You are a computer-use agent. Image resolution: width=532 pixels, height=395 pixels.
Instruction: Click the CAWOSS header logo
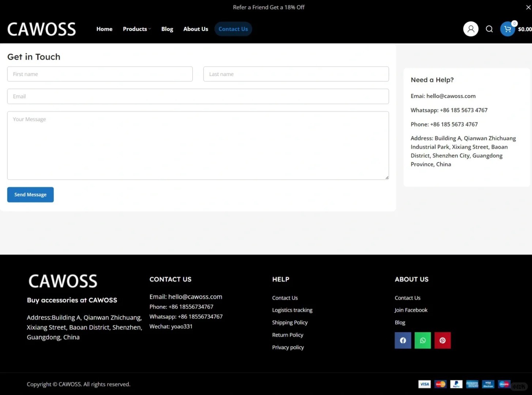click(42, 29)
